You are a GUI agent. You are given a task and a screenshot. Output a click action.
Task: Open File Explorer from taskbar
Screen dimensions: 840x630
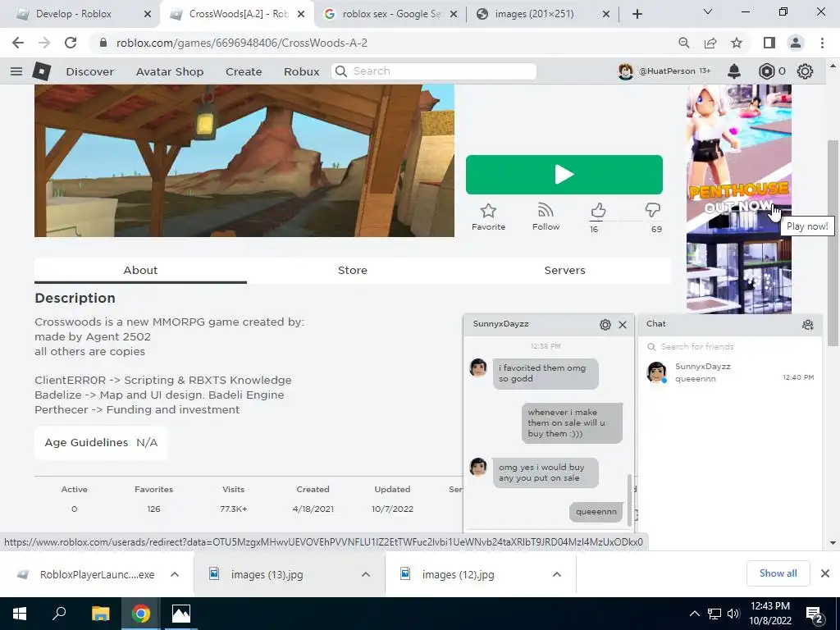point(100,614)
